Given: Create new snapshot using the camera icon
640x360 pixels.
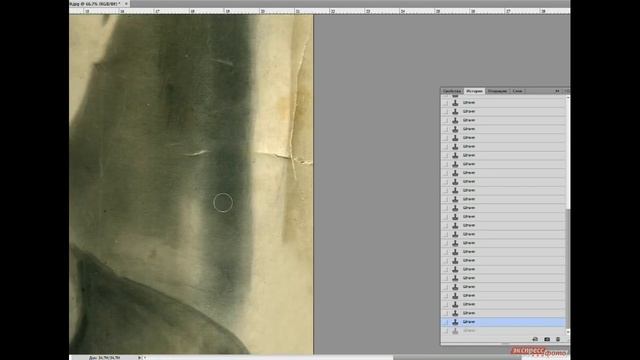Looking at the screenshot, I should click(x=547, y=339).
